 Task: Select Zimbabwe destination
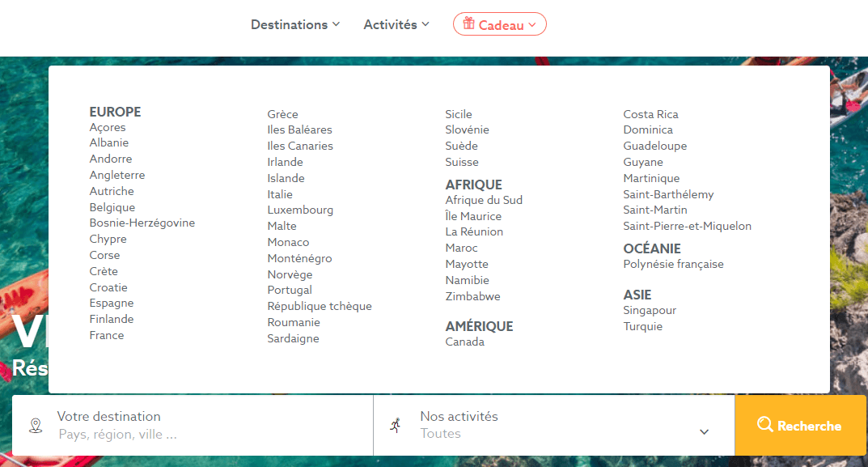[x=472, y=296]
